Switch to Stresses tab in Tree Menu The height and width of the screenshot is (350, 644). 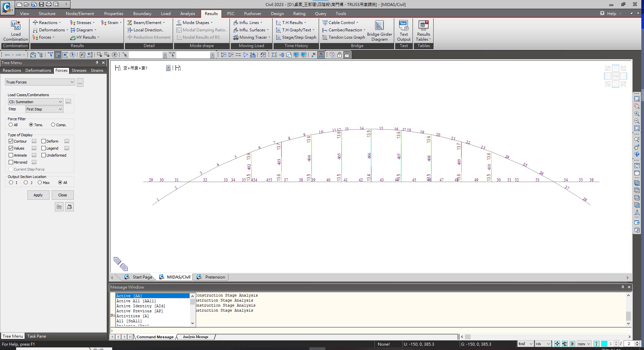(79, 70)
